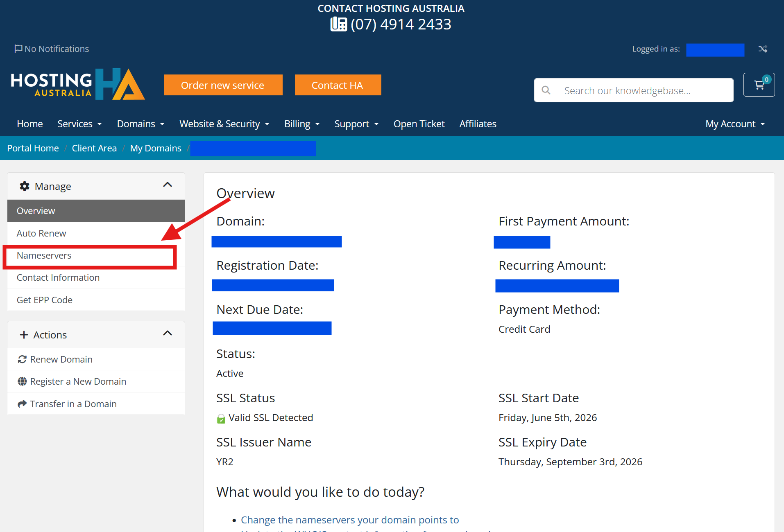Click the Contact HA button

pos(338,85)
